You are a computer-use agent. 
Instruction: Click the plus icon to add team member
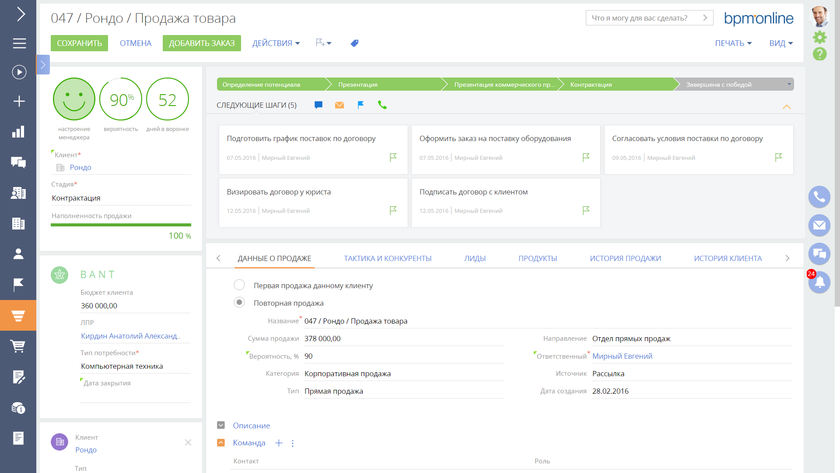[279, 443]
